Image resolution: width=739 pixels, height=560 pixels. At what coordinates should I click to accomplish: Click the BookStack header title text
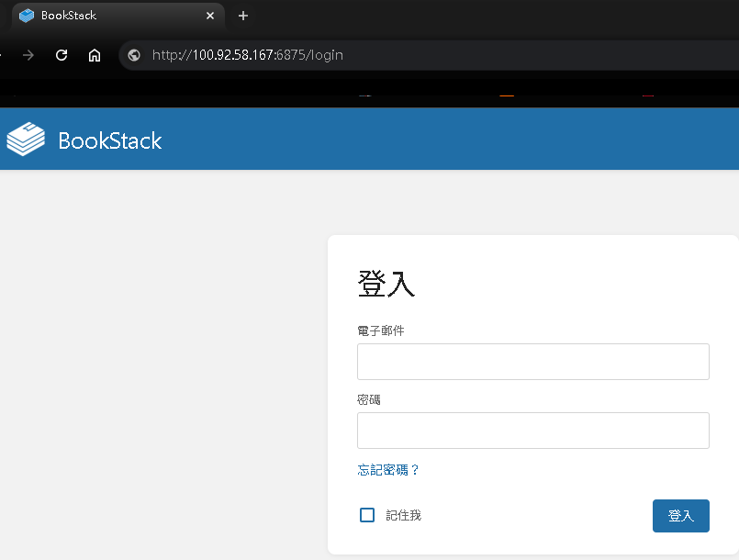110,140
